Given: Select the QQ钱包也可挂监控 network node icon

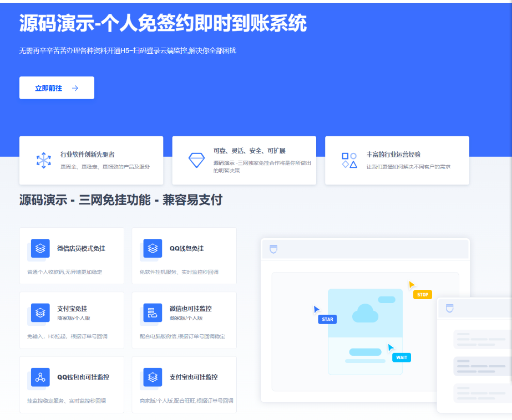Looking at the screenshot, I should (x=39, y=377).
